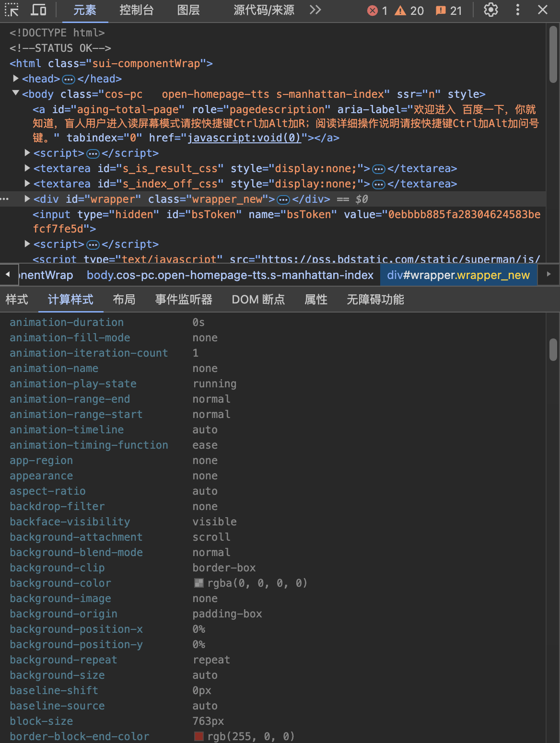
Task: Open the three-dot customize menu
Action: point(517,10)
